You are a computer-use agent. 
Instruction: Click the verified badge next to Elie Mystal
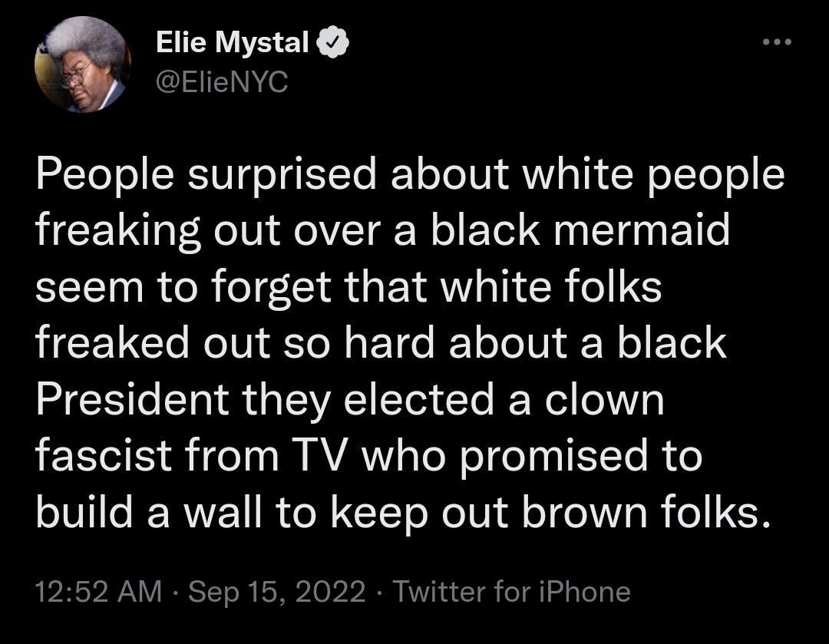coord(333,43)
